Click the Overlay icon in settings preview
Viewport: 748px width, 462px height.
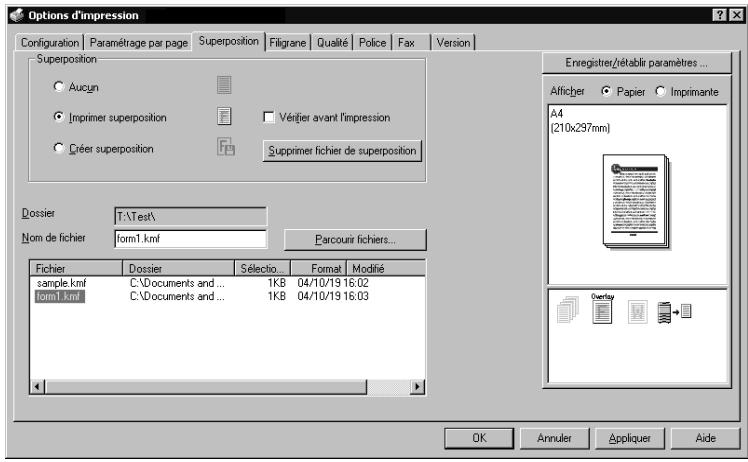tap(602, 309)
